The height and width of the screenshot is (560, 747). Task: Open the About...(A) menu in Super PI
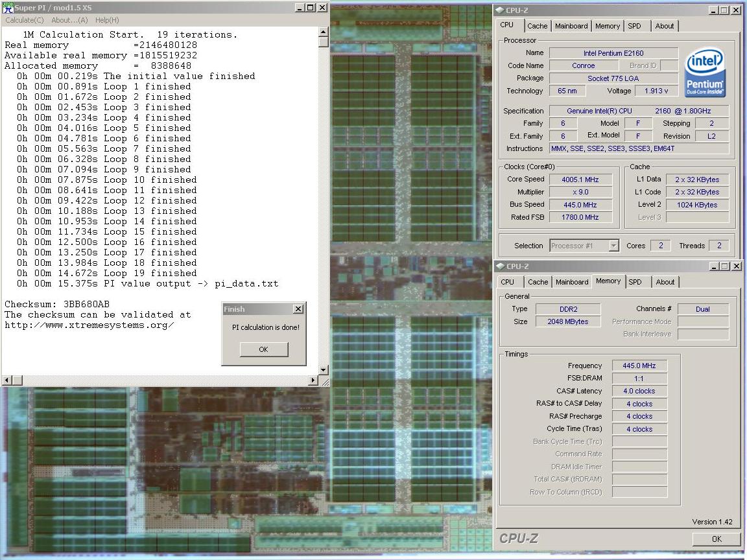[x=69, y=20]
